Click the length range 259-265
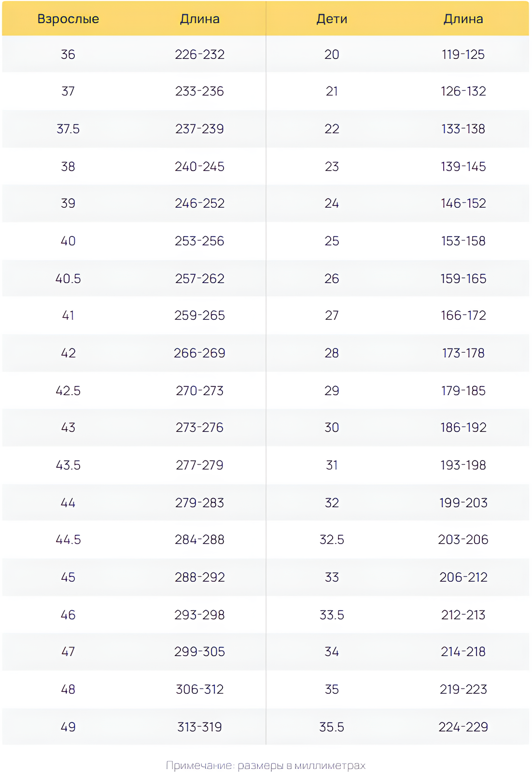 click(x=200, y=316)
